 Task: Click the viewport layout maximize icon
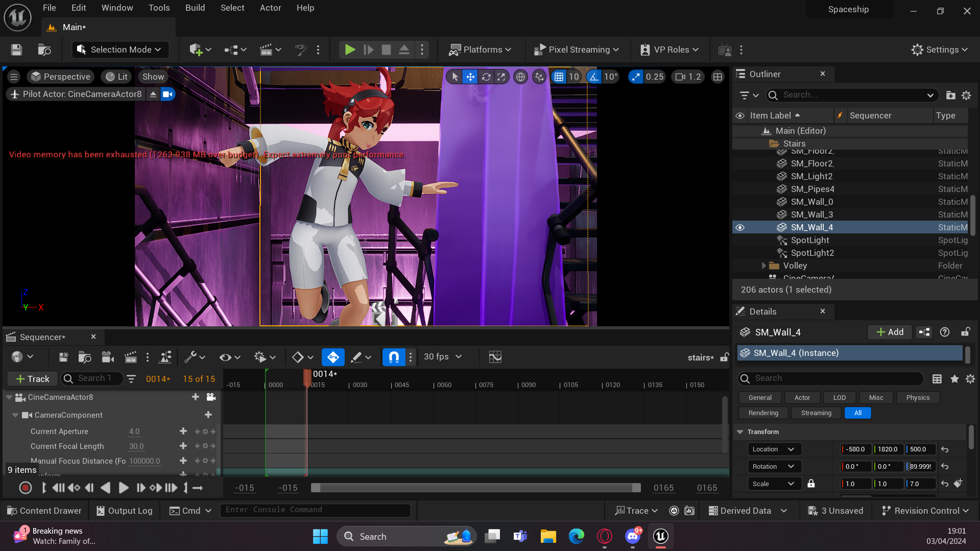718,77
